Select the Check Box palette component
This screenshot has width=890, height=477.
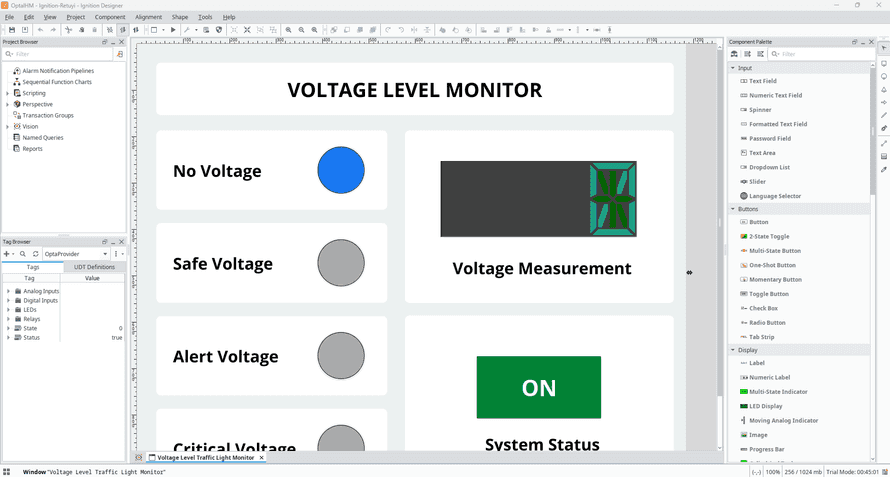(763, 308)
